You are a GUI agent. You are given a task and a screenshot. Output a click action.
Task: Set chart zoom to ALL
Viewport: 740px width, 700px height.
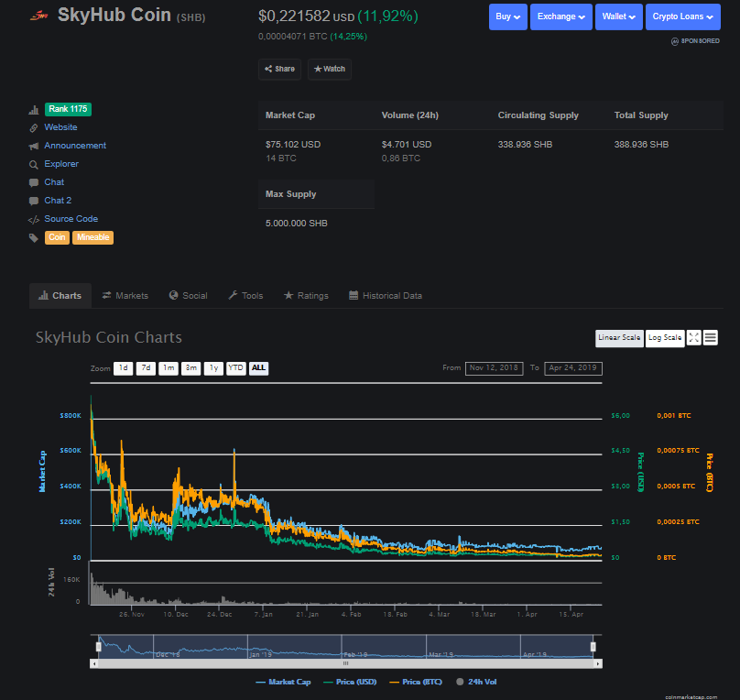click(x=258, y=368)
